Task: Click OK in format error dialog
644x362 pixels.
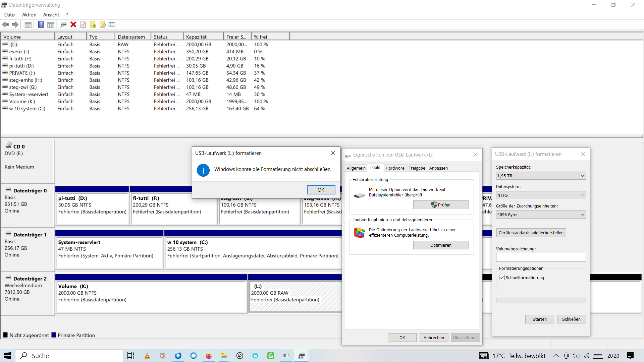Action: pos(321,190)
